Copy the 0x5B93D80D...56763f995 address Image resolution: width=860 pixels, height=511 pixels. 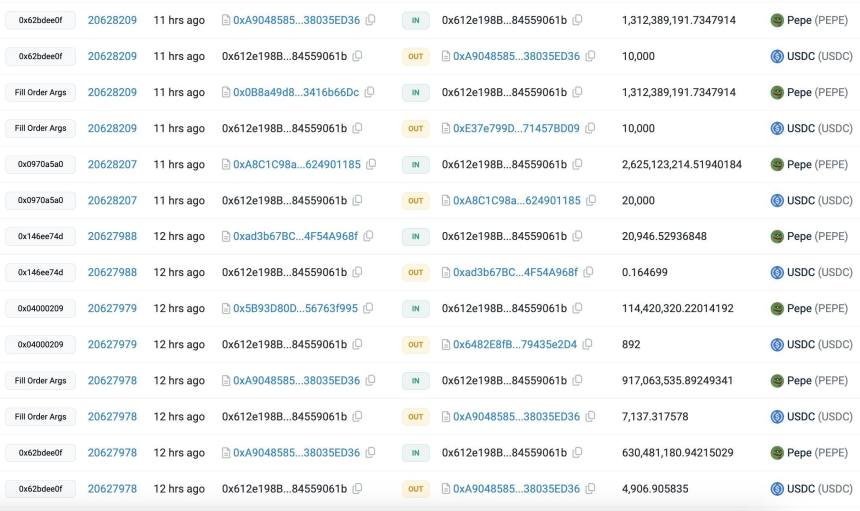point(368,308)
